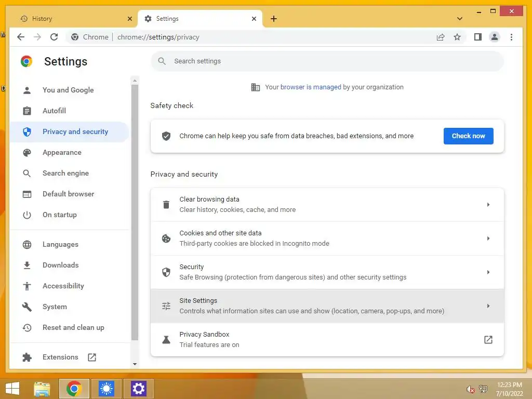Viewport: 532px width, 399px height.
Task: Expand Cookies and other site data arrow
Action: pos(488,238)
